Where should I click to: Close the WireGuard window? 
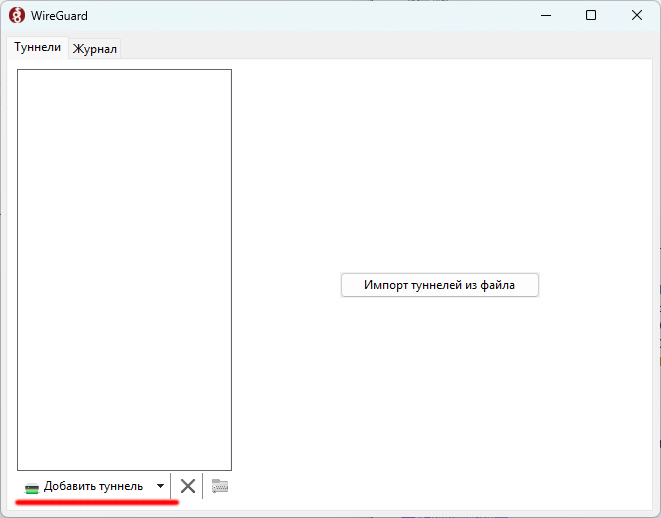click(637, 15)
